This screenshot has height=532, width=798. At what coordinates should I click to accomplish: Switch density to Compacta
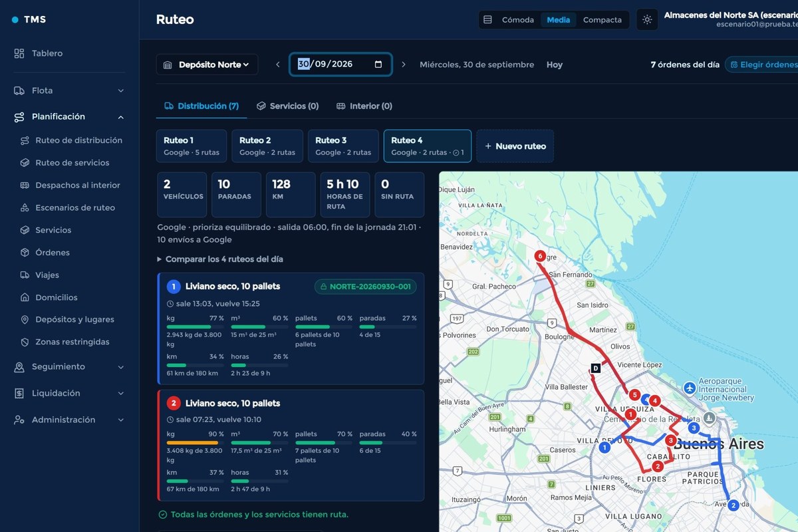[602, 20]
